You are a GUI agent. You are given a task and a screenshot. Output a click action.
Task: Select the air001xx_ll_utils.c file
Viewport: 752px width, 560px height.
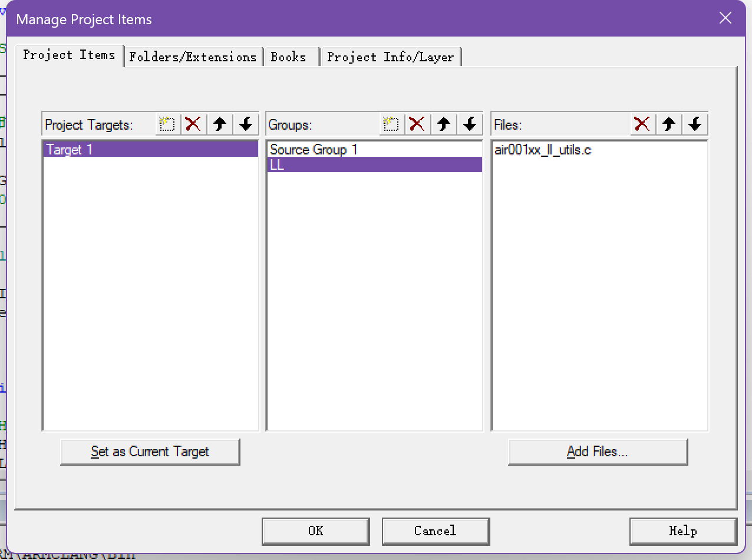[x=543, y=150]
